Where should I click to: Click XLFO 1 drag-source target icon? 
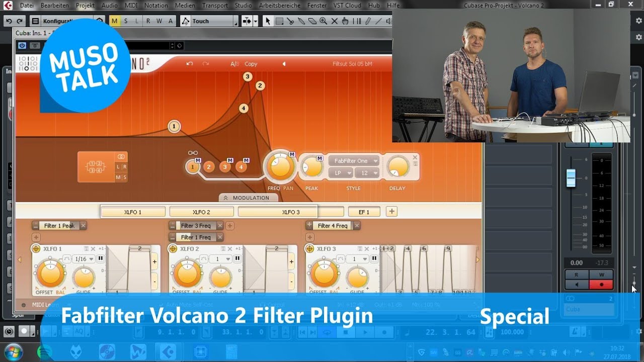pyautogui.click(x=36, y=249)
